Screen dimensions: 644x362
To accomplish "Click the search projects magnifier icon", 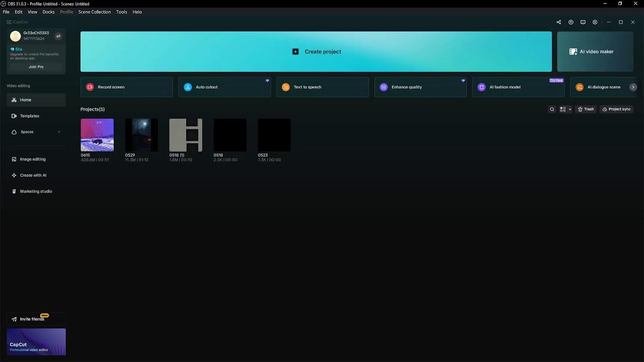I will 552,109.
